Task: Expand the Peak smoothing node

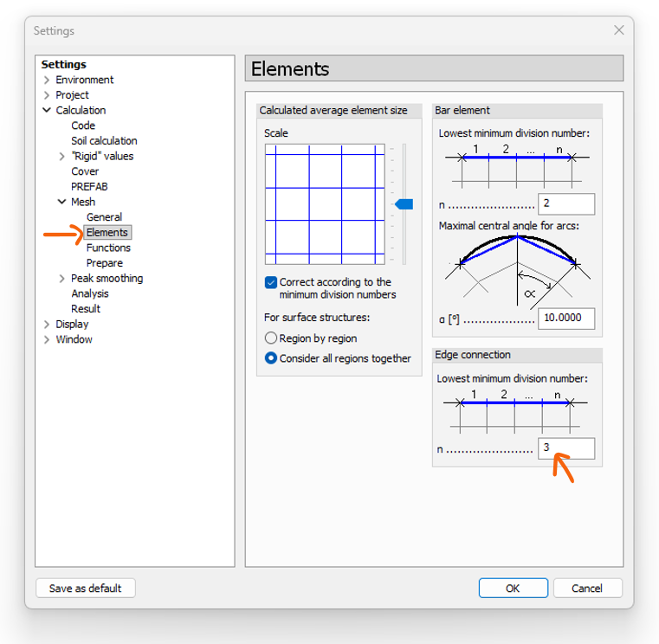Action: pyautogui.click(x=61, y=279)
